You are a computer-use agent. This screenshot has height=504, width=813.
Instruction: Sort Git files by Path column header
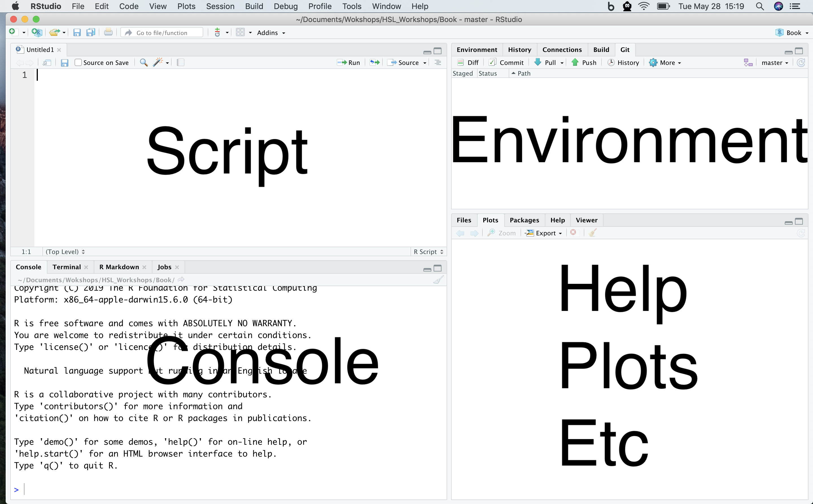pyautogui.click(x=524, y=73)
